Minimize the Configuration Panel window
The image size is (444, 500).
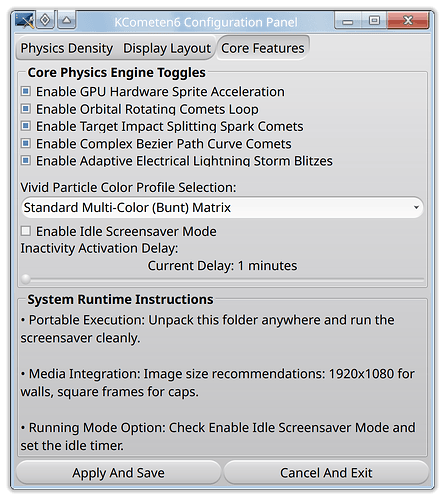[348, 21]
